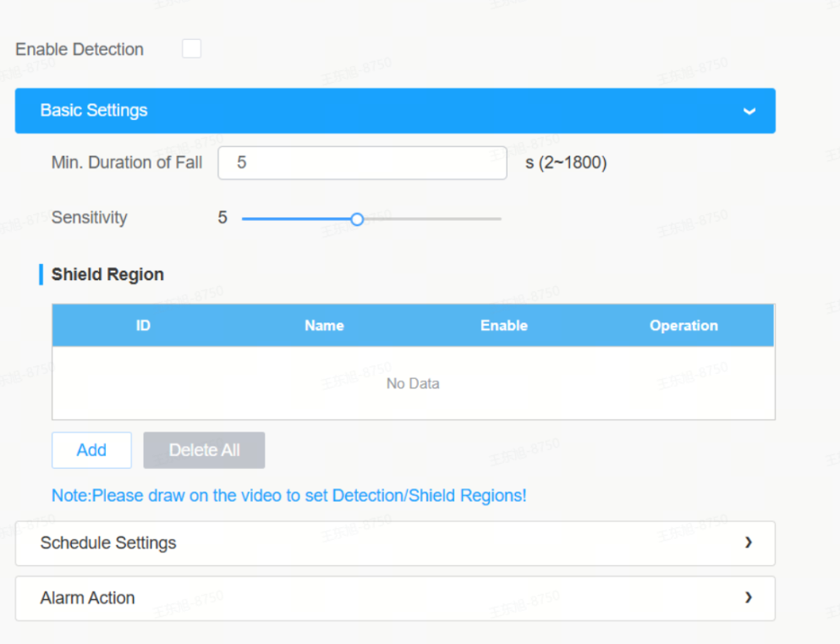Click the Sensitivity label
The height and width of the screenshot is (644, 840).
(90, 217)
